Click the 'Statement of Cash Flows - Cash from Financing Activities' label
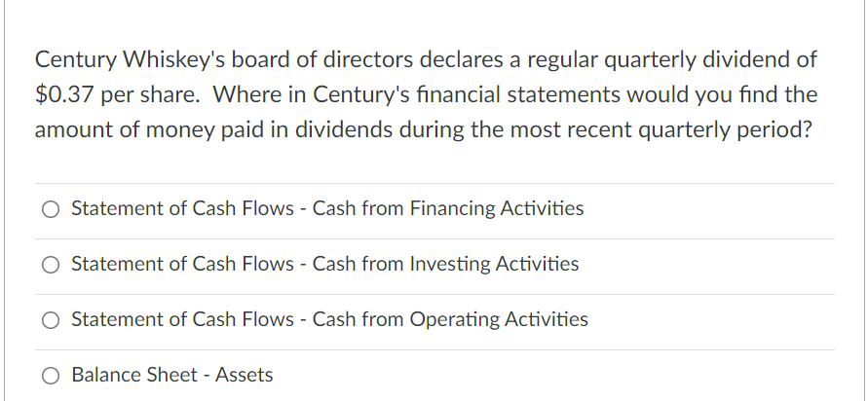 pos(327,208)
